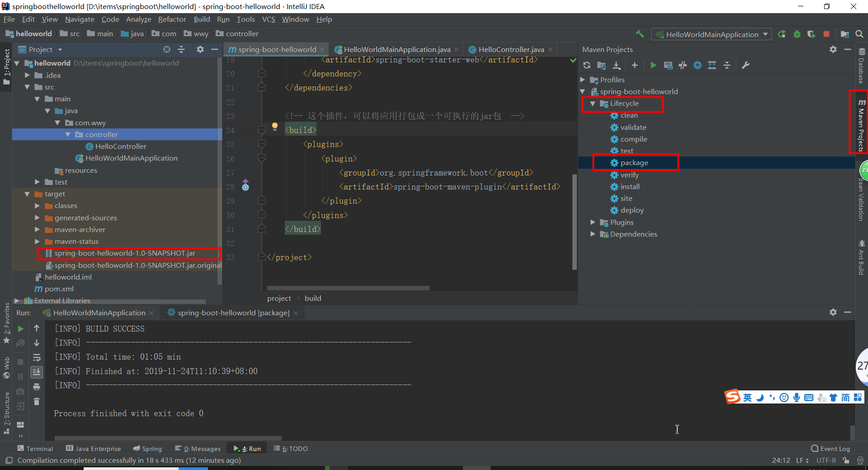
Task: Start debugging with the green bug icon
Action: [797, 34]
